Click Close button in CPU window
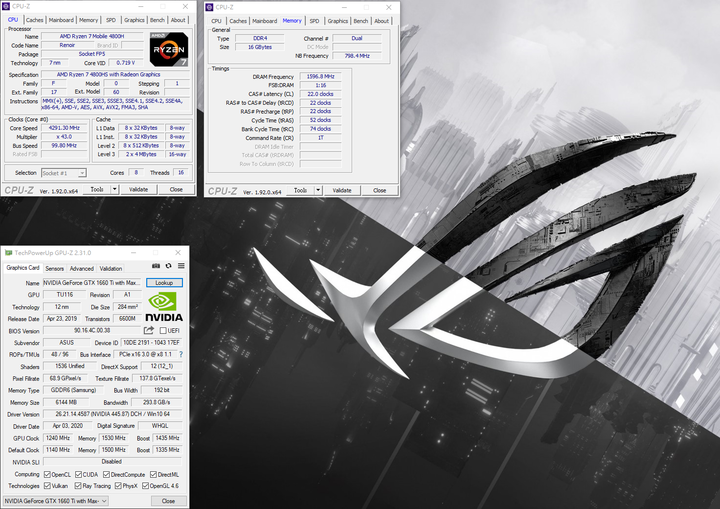 pyautogui.click(x=176, y=189)
